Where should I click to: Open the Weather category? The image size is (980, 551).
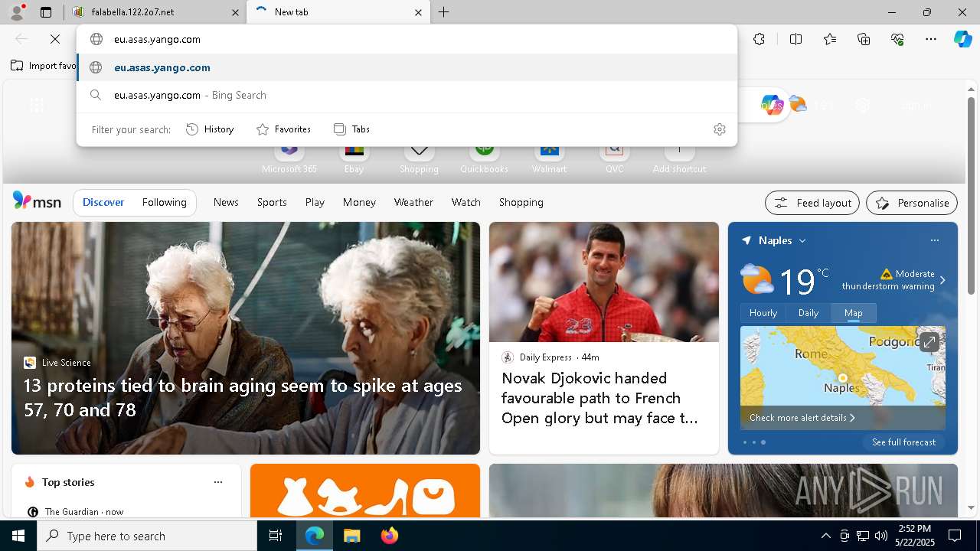413,202
